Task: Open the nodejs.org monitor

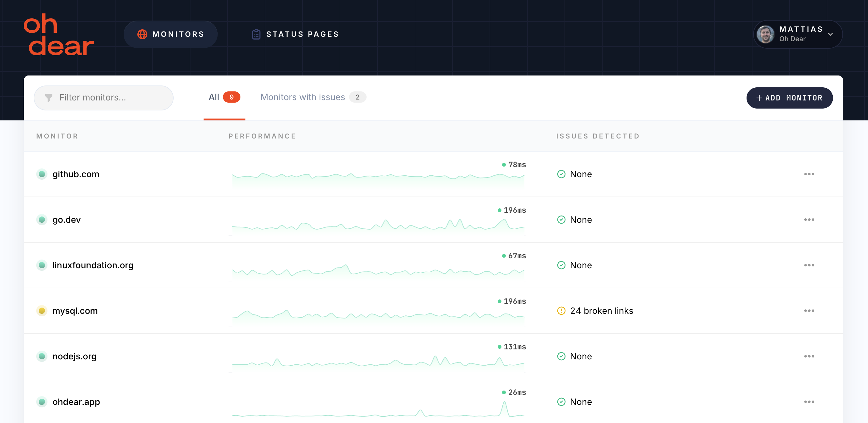Action: click(x=75, y=356)
